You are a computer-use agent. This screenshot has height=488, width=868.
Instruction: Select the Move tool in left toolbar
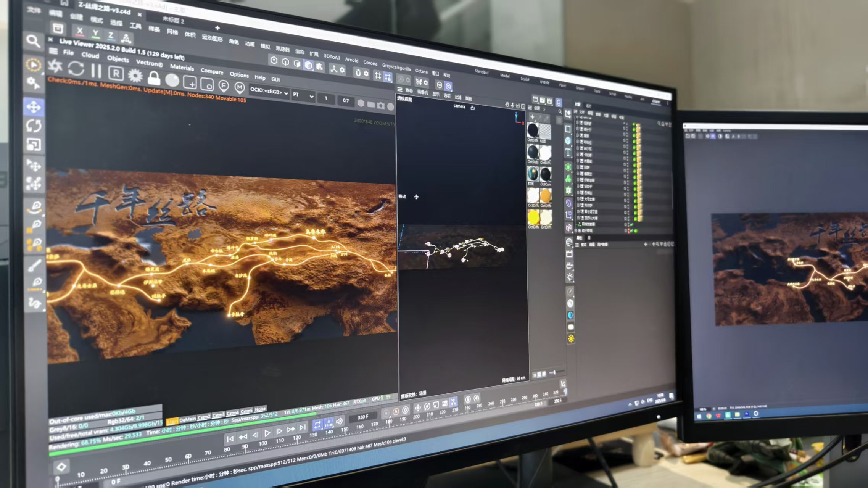[34, 107]
